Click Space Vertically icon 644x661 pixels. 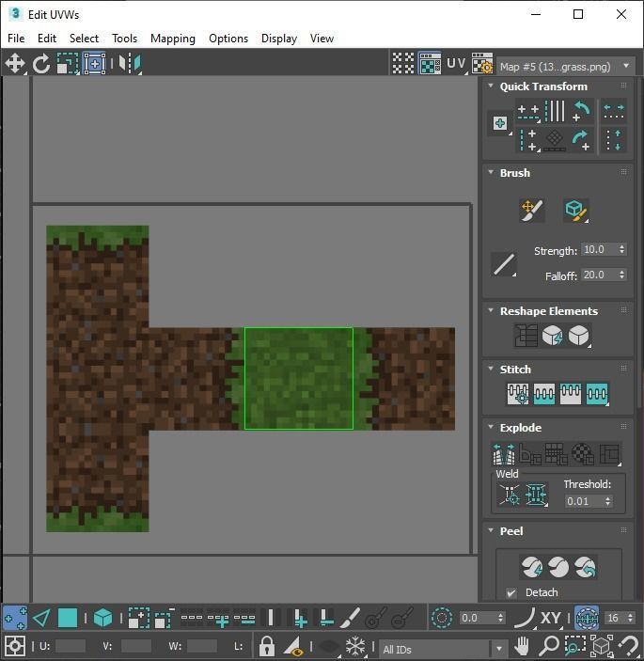(614, 139)
